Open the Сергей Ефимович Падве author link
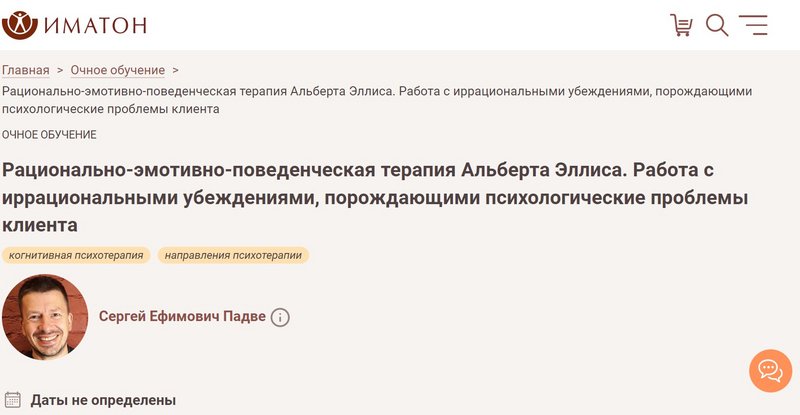Image resolution: width=800 pixels, height=415 pixels. pyautogui.click(x=182, y=316)
